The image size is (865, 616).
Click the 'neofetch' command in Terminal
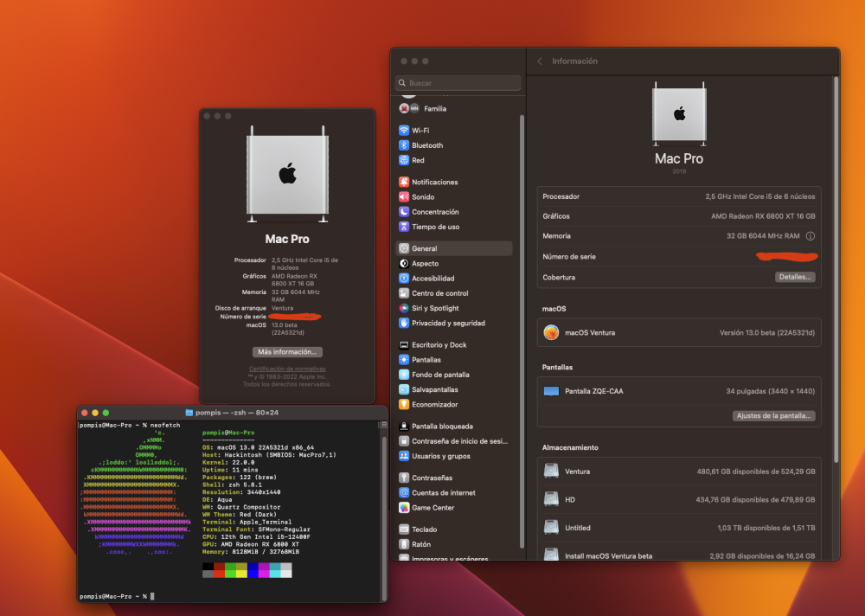[x=165, y=425]
